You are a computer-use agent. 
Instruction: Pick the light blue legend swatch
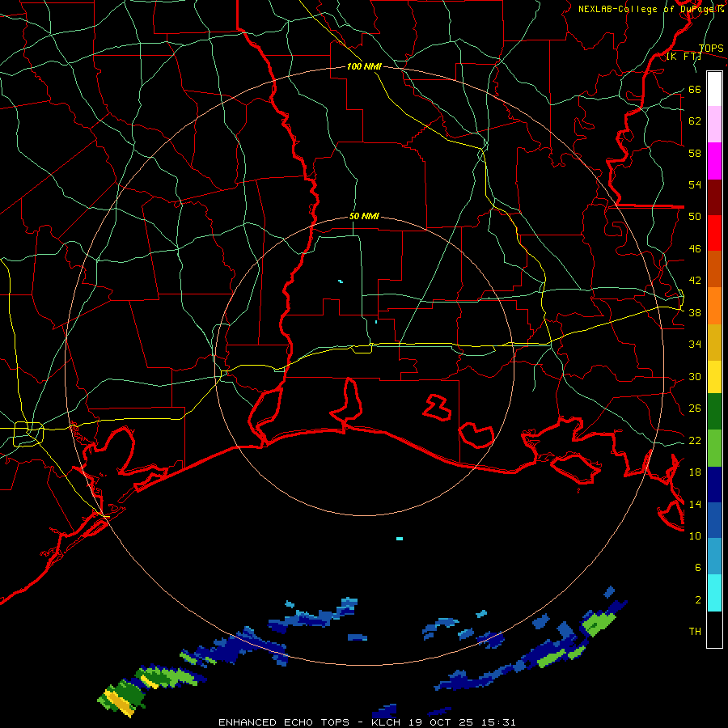(x=714, y=557)
